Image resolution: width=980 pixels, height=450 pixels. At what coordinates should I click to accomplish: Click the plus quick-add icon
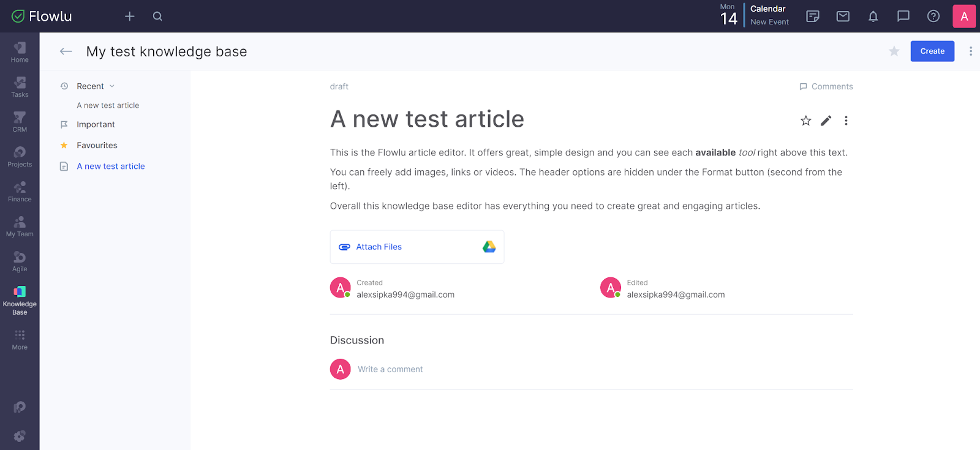click(129, 17)
